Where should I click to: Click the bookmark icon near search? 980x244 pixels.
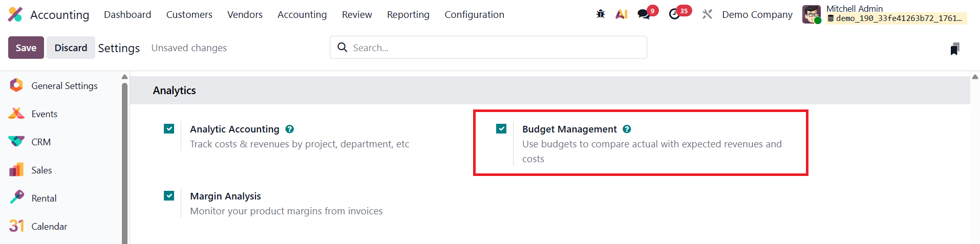(954, 49)
